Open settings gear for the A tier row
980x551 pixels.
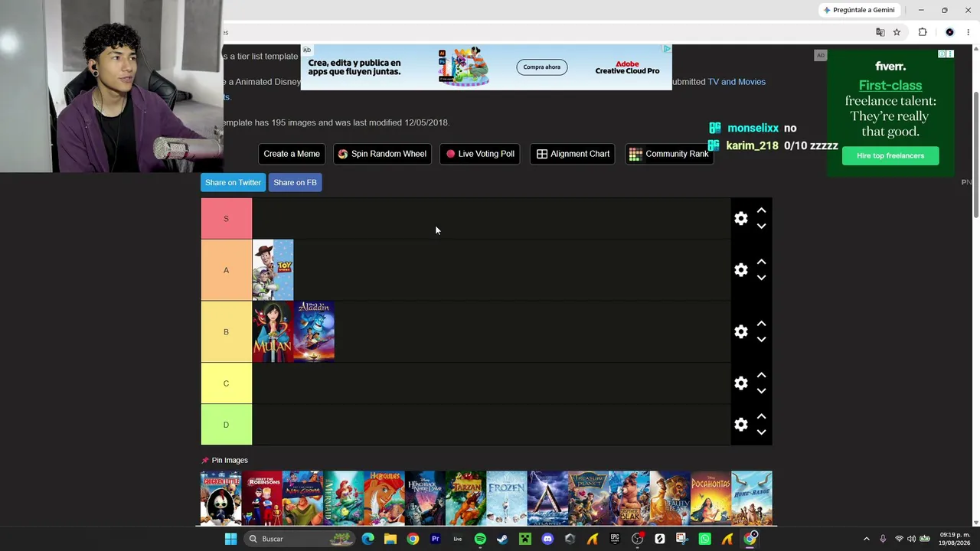click(740, 270)
